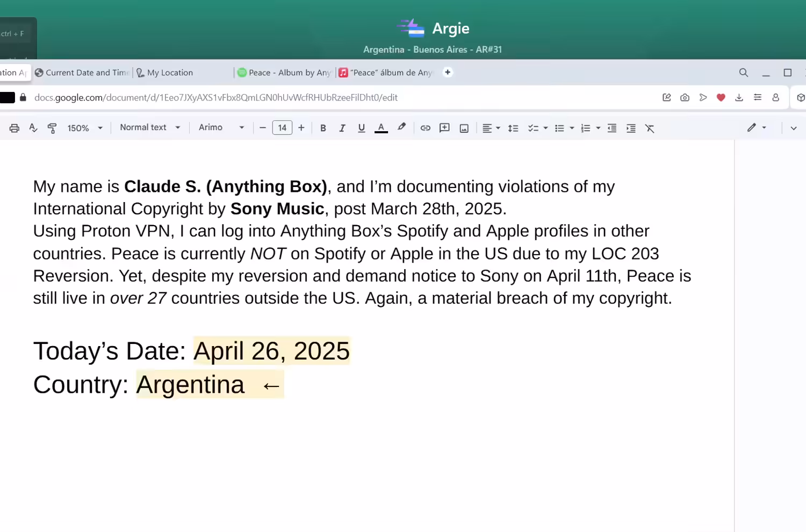This screenshot has height=532, width=806.
Task: Select the Paint format tool
Action: [52, 128]
